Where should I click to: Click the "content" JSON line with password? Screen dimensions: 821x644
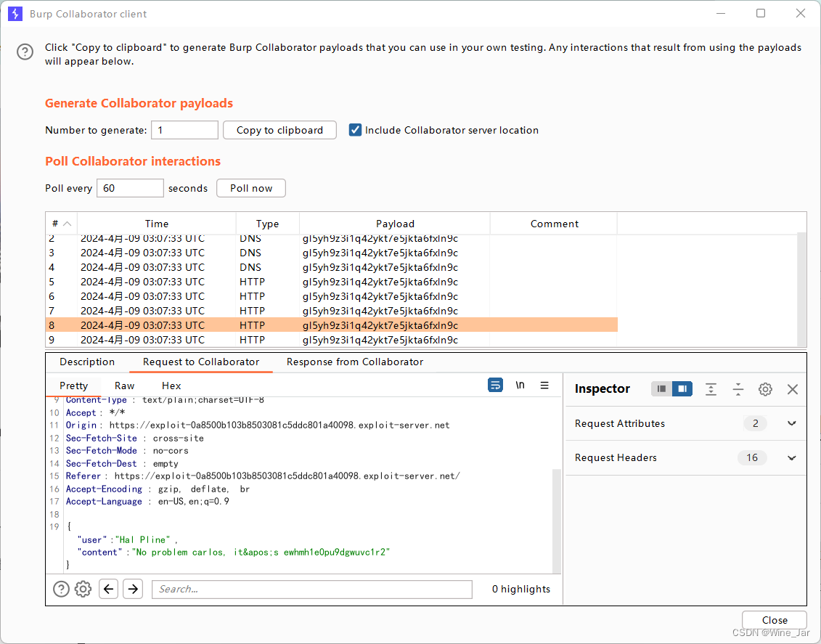tap(234, 553)
